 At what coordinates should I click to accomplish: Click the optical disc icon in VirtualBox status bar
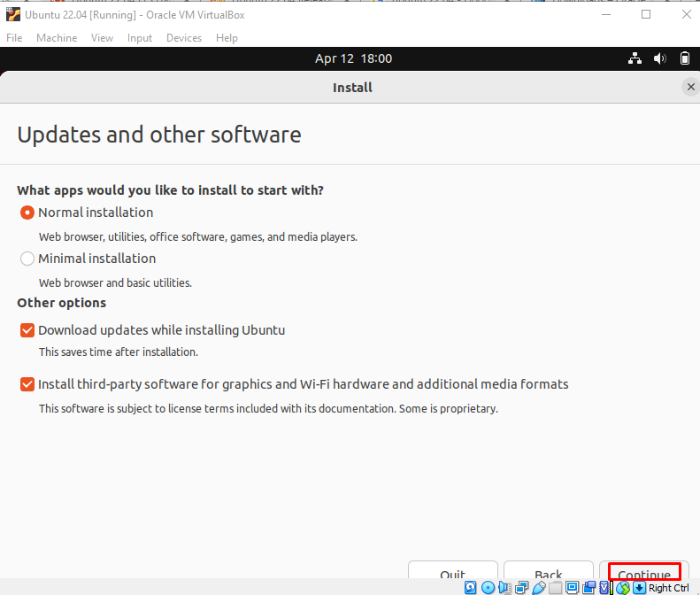[x=488, y=588]
